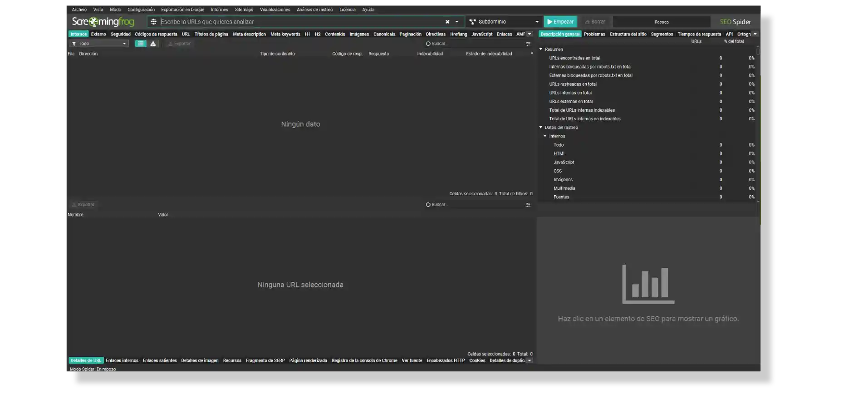
Task: Open the Subdominio crawl mode dropdown
Action: 504,22
